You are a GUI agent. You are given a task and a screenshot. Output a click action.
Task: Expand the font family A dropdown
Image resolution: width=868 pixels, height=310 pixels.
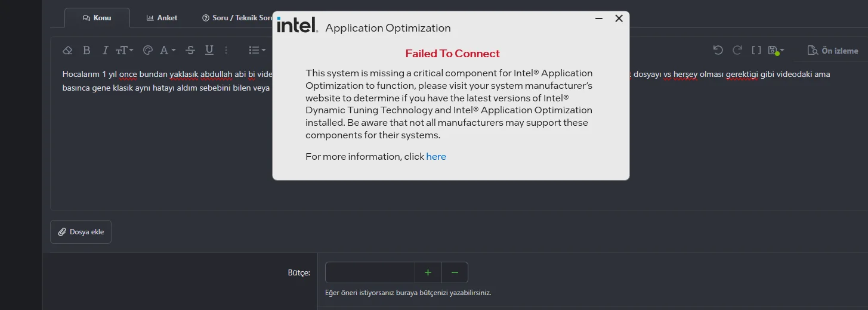pyautogui.click(x=168, y=50)
